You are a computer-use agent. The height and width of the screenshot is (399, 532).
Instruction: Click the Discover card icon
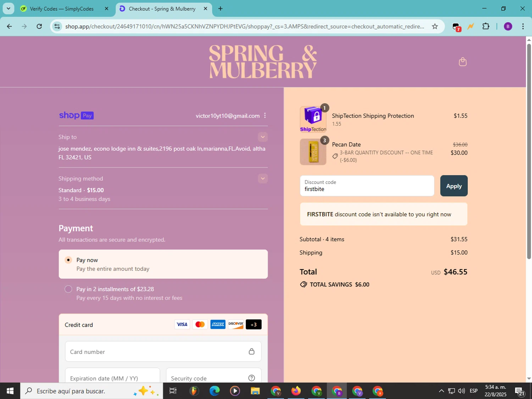[236, 325]
